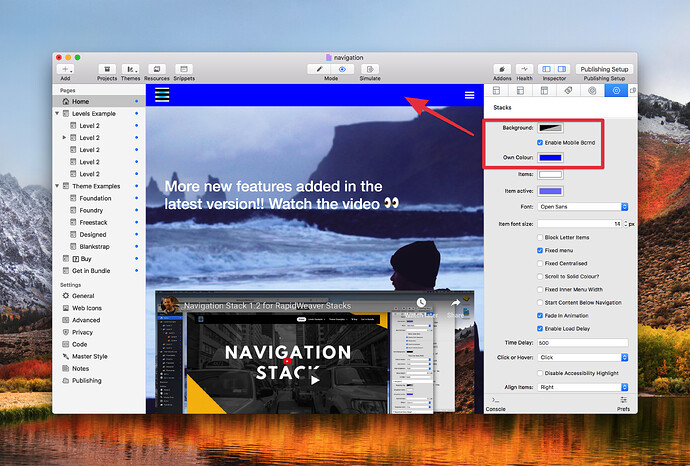The image size is (690, 466).
Task: Collapse the Theme Examples page group
Action: click(57, 186)
